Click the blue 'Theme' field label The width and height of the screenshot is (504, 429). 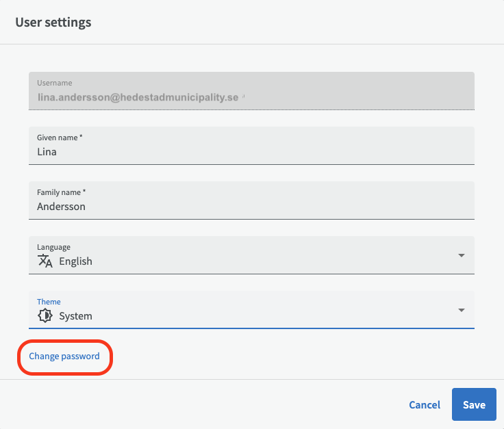[49, 302]
